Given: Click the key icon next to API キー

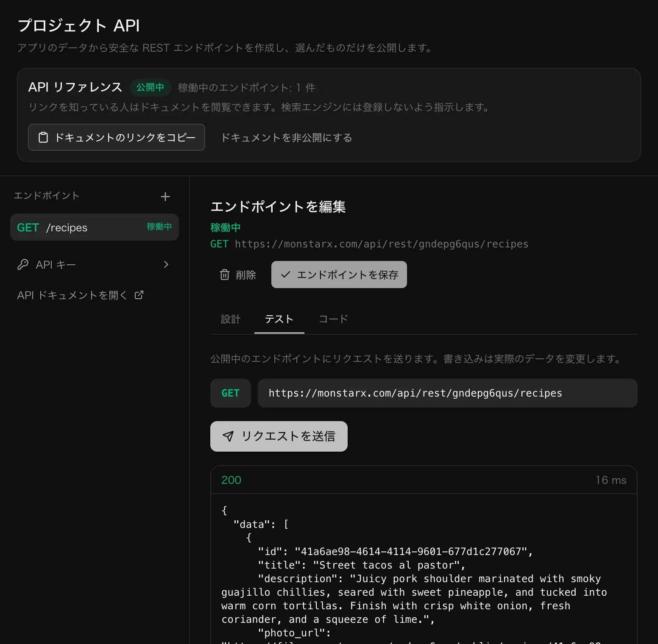Looking at the screenshot, I should 23,264.
